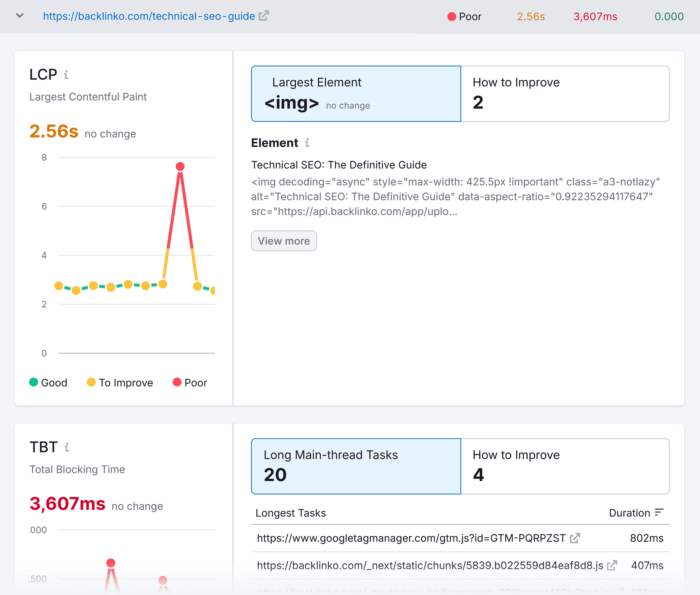700x595 pixels.
Task: Click the 802ms duration value
Action: 647,538
